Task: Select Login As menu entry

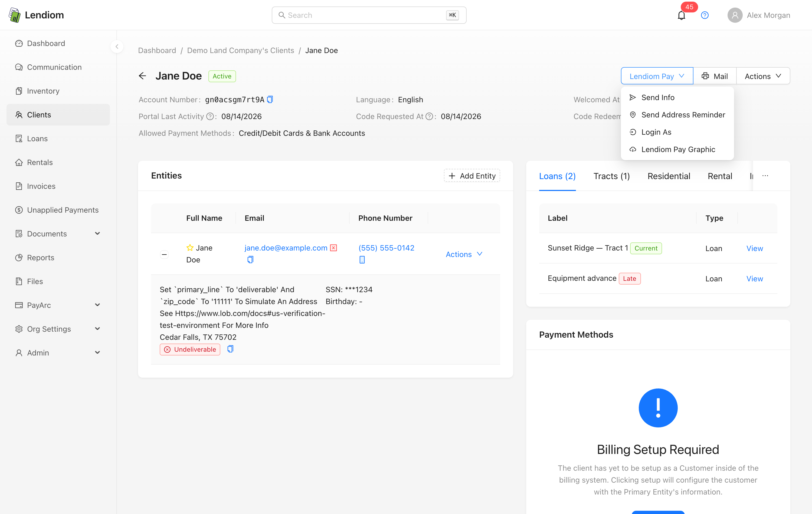Action: click(677, 132)
